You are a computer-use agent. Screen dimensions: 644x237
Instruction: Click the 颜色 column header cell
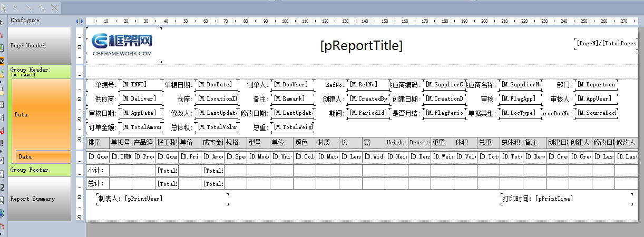305,142
